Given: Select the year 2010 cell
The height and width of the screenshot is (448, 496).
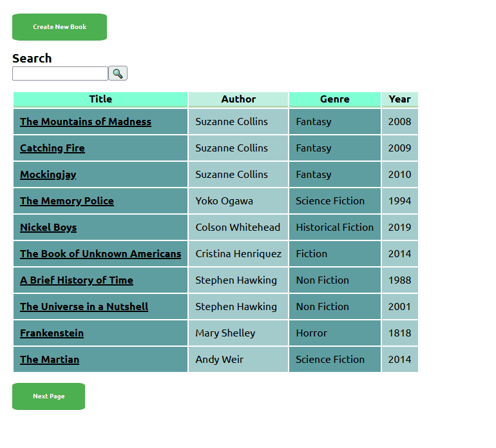Looking at the screenshot, I should point(400,175).
